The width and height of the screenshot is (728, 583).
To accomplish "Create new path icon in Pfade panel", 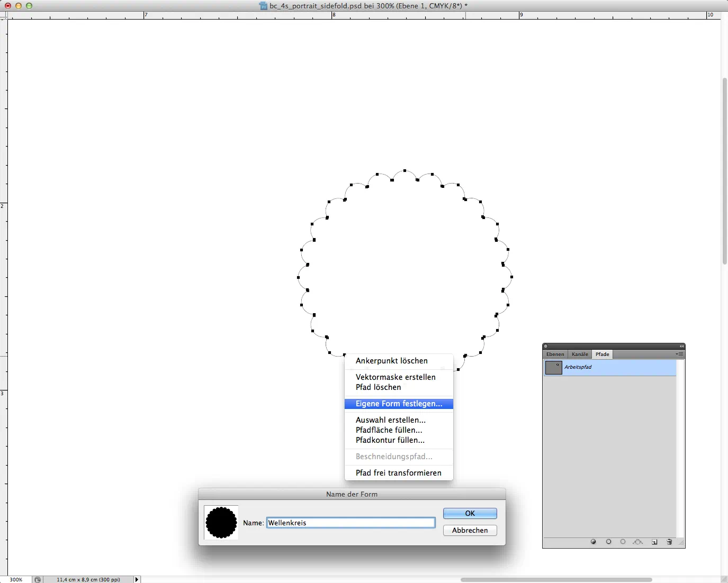I will point(654,542).
